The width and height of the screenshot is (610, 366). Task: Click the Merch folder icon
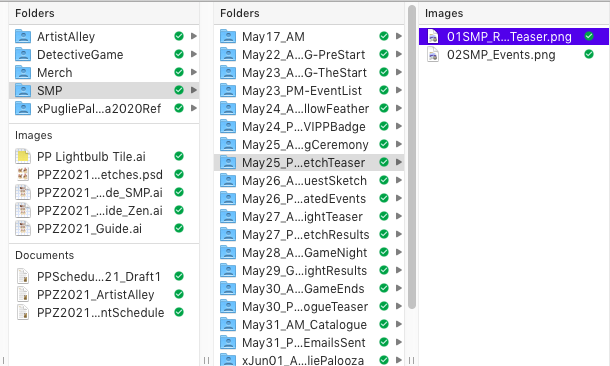23,72
